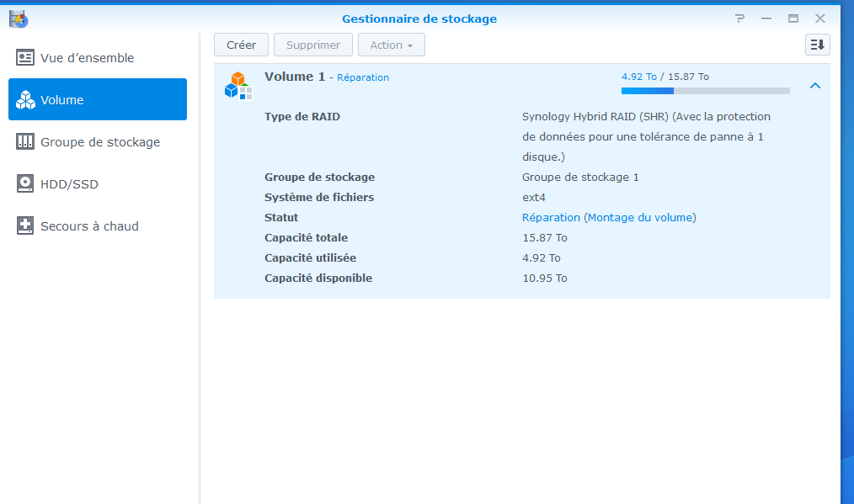The height and width of the screenshot is (504, 854).
Task: Go to Groupe de stockage section
Action: (x=98, y=142)
